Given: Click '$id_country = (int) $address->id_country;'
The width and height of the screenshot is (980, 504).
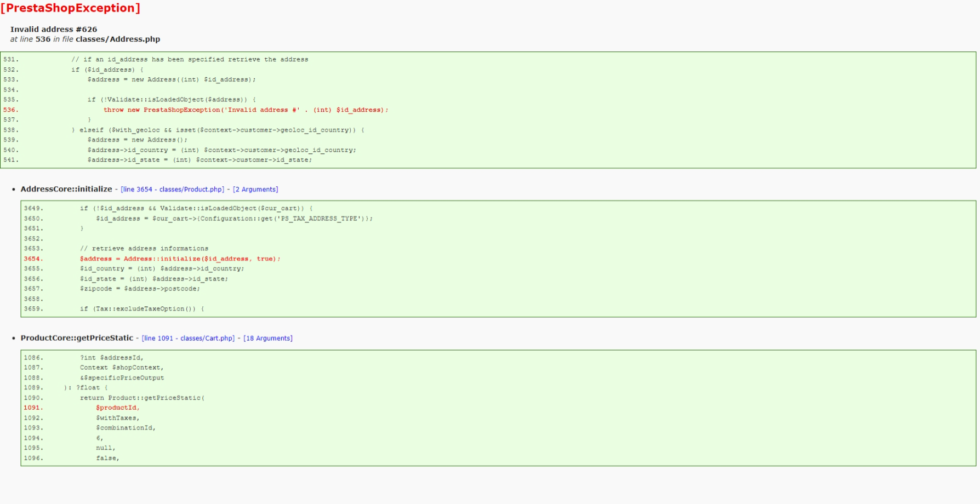Looking at the screenshot, I should (162, 269).
